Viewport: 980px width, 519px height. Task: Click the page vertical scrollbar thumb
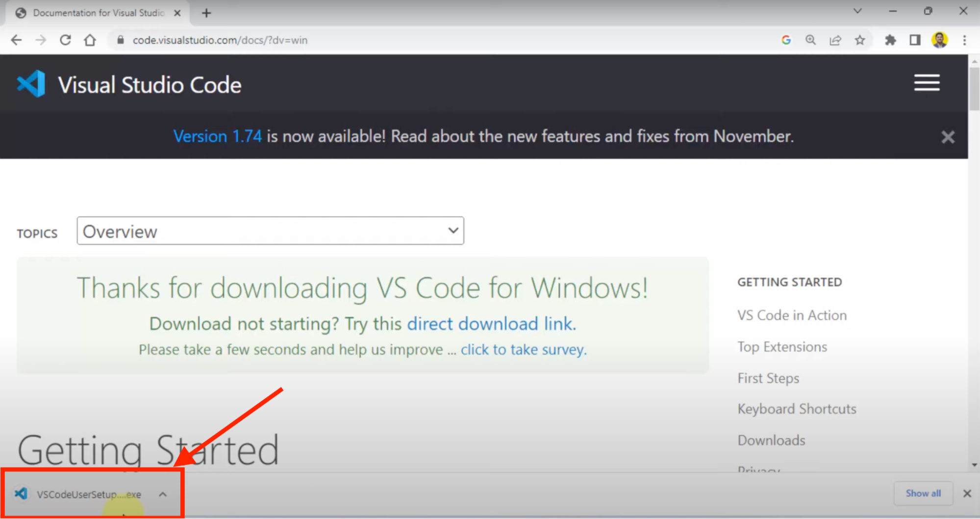pyautogui.click(x=974, y=88)
